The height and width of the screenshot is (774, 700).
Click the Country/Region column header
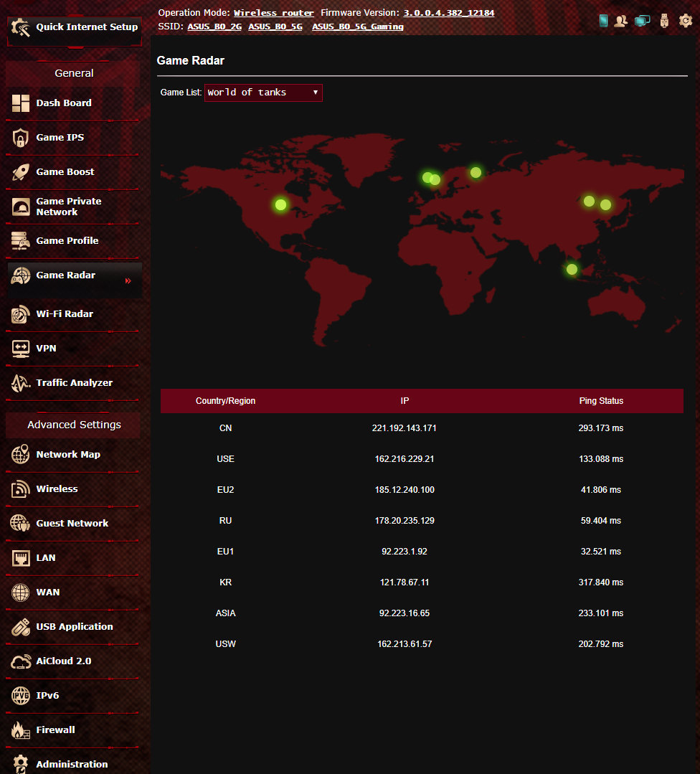[226, 401]
